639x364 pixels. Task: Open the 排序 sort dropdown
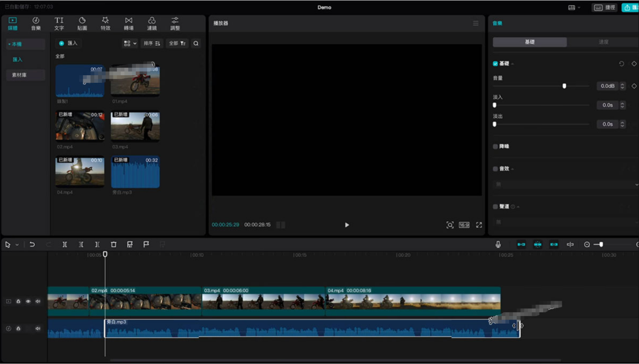[152, 43]
